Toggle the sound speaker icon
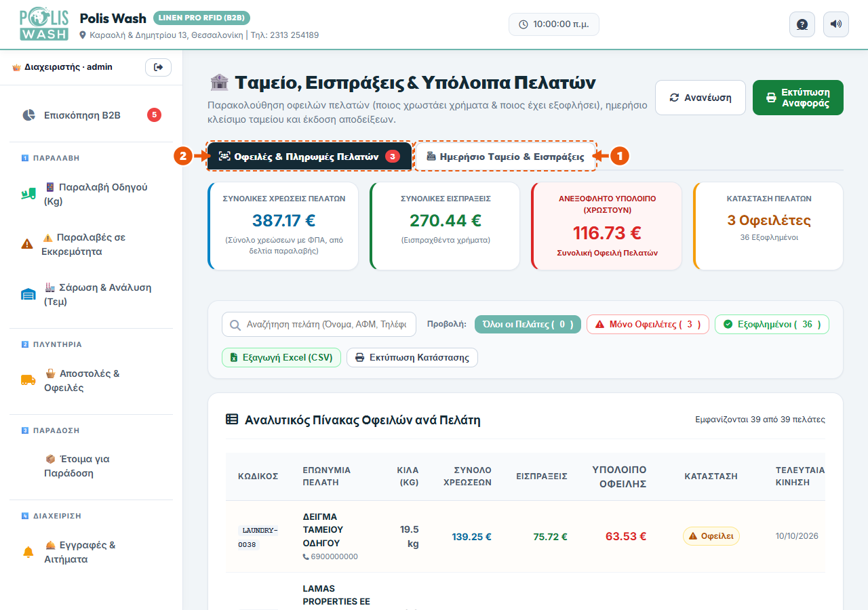868x610 pixels. pyautogui.click(x=836, y=24)
